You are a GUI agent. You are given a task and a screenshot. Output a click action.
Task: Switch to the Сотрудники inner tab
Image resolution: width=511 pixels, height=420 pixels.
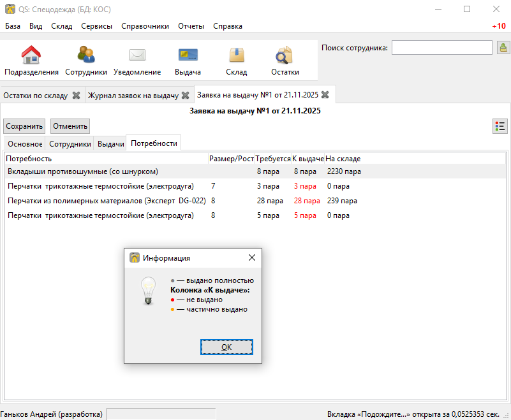tap(70, 144)
